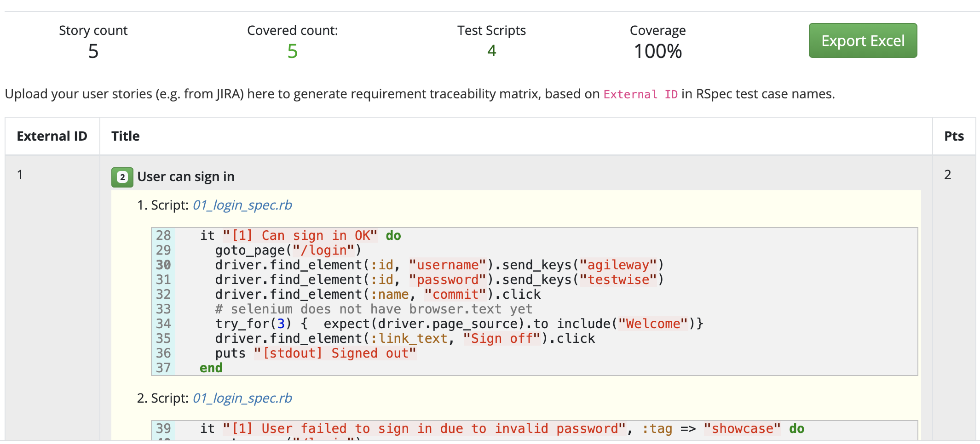Click the Export Excel button
This screenshot has width=980, height=444.
click(863, 40)
